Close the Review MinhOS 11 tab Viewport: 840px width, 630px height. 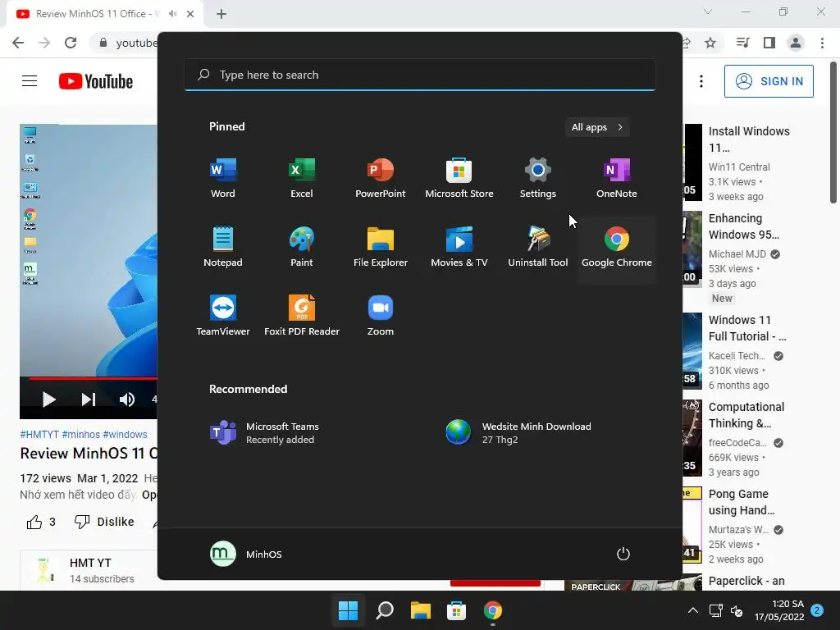[x=190, y=14]
